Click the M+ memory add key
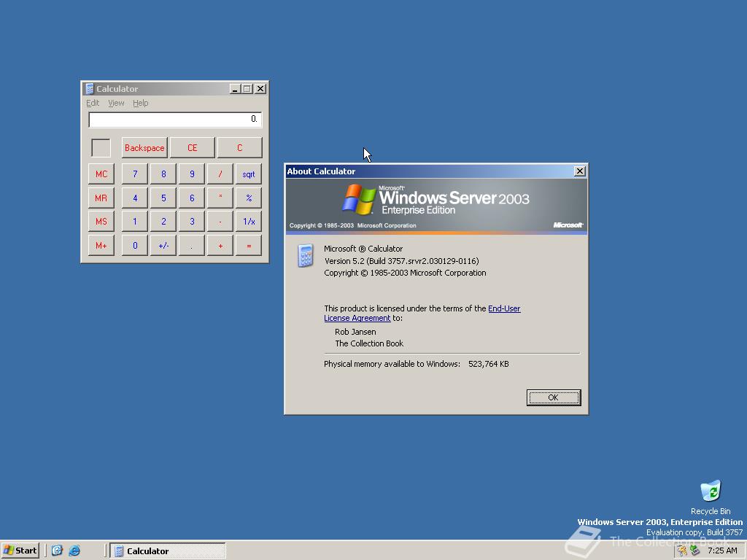 tap(101, 246)
